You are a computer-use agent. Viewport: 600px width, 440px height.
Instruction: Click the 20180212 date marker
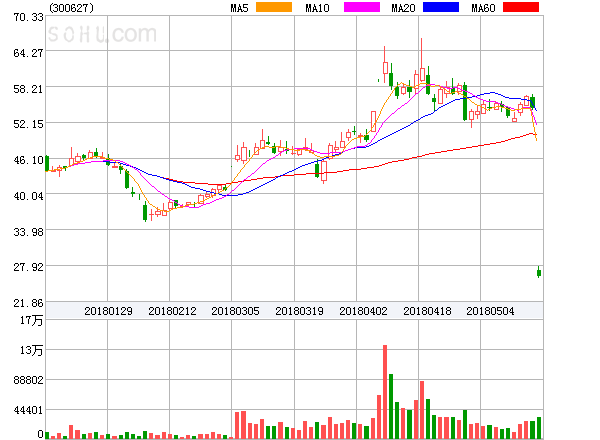172,311
